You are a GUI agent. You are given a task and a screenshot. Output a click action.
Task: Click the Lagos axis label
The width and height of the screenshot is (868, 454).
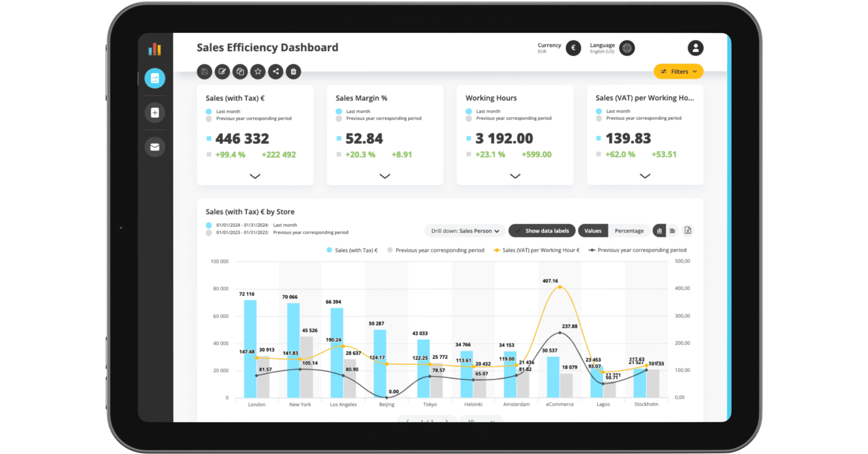pos(603,404)
